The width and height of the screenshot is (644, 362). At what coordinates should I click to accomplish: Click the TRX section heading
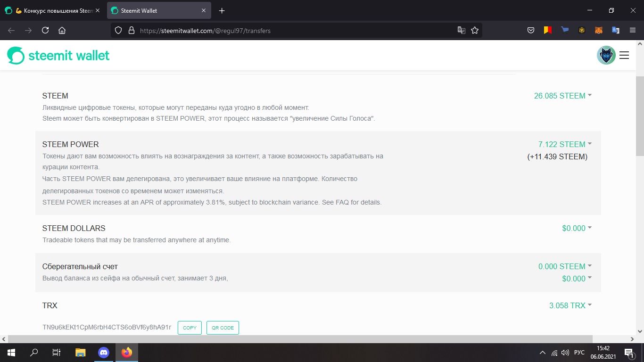coord(50,305)
